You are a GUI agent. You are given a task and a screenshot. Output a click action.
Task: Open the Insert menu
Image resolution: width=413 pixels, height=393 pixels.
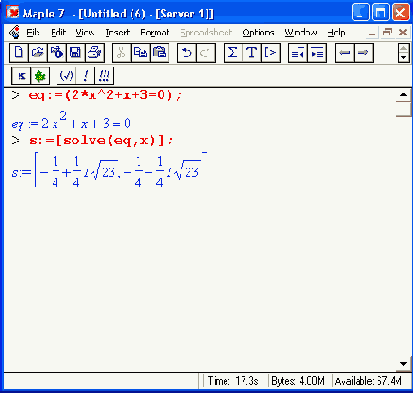(118, 32)
